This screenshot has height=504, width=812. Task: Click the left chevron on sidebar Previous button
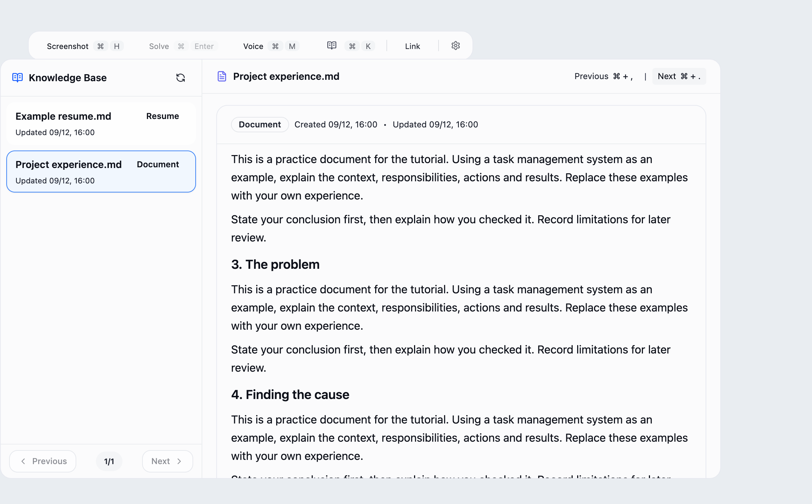pos(23,461)
